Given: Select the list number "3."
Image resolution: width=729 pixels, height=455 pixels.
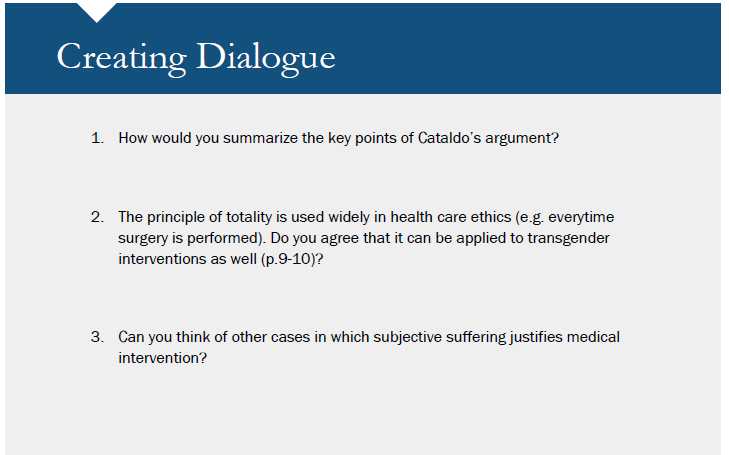Looking at the screenshot, I should pyautogui.click(x=97, y=337).
